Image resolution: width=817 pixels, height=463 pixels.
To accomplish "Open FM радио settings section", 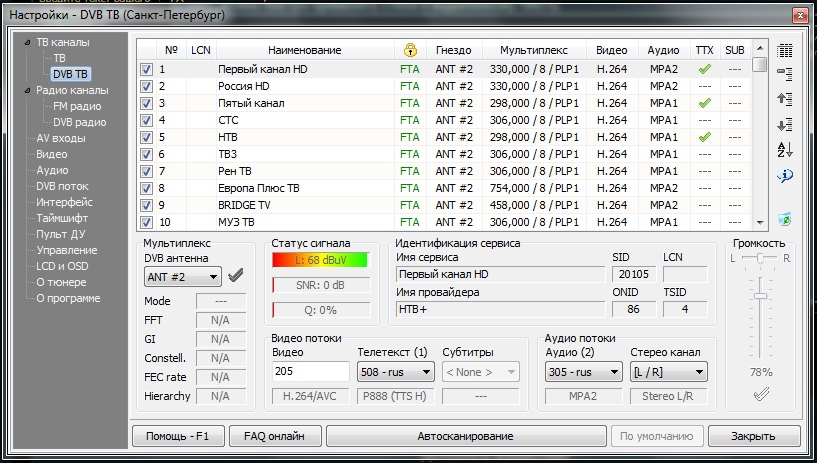I will click(76, 106).
